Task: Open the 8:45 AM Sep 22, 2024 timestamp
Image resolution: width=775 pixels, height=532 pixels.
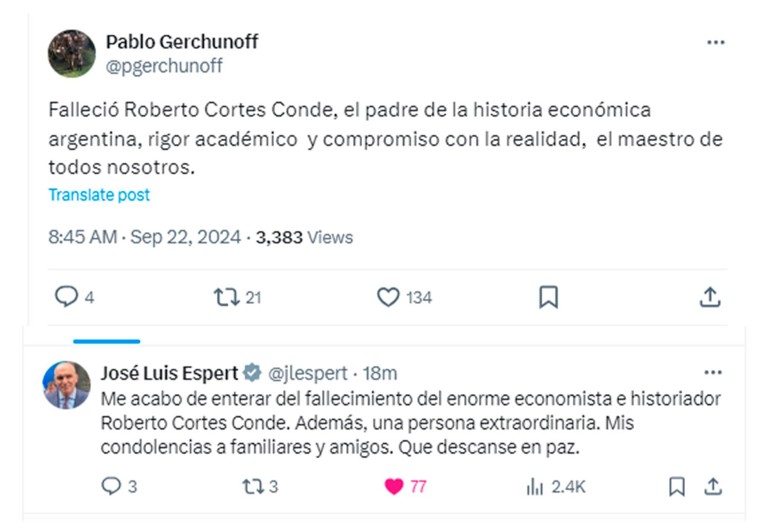Action: pyautogui.click(x=144, y=237)
